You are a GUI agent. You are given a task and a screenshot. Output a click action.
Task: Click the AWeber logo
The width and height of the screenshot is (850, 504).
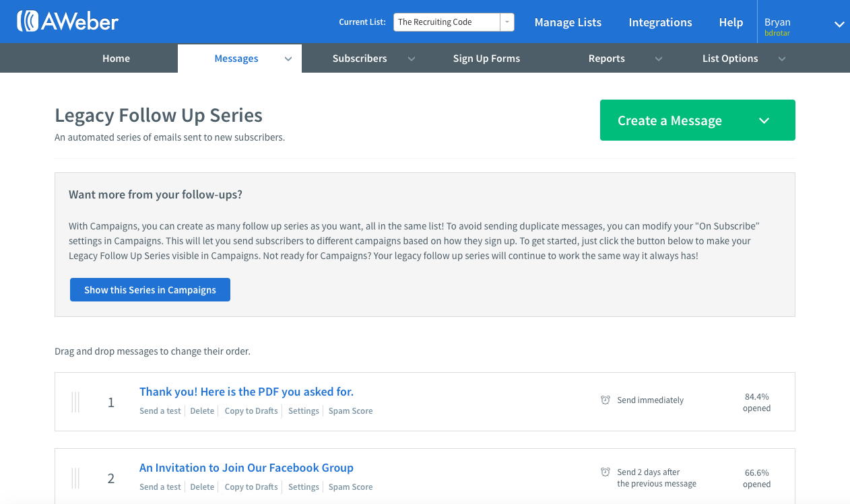67,22
